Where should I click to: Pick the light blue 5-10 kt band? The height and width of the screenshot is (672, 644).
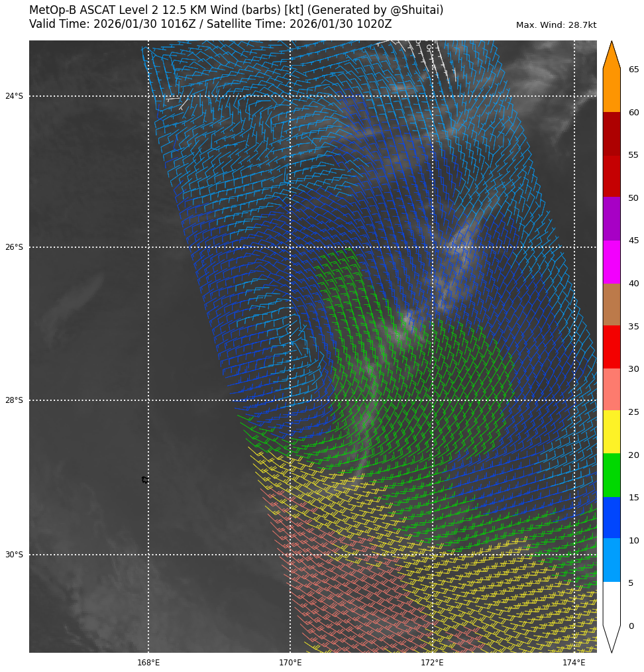[611, 560]
